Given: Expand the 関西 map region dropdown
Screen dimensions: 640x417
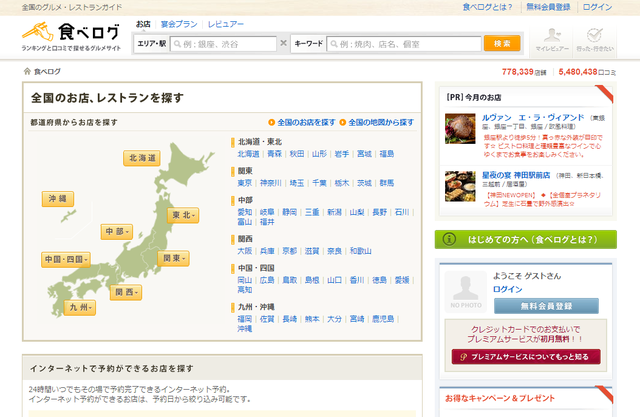Looking at the screenshot, I should click(126, 292).
